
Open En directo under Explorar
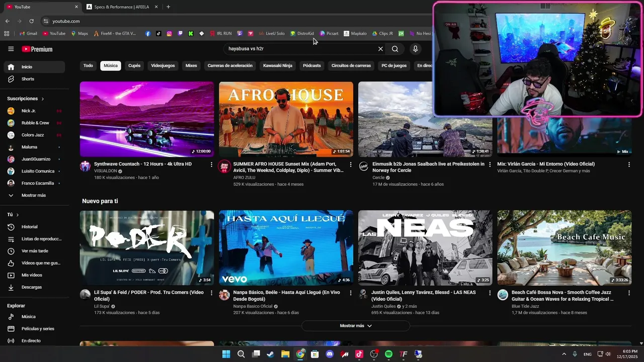tap(34, 341)
